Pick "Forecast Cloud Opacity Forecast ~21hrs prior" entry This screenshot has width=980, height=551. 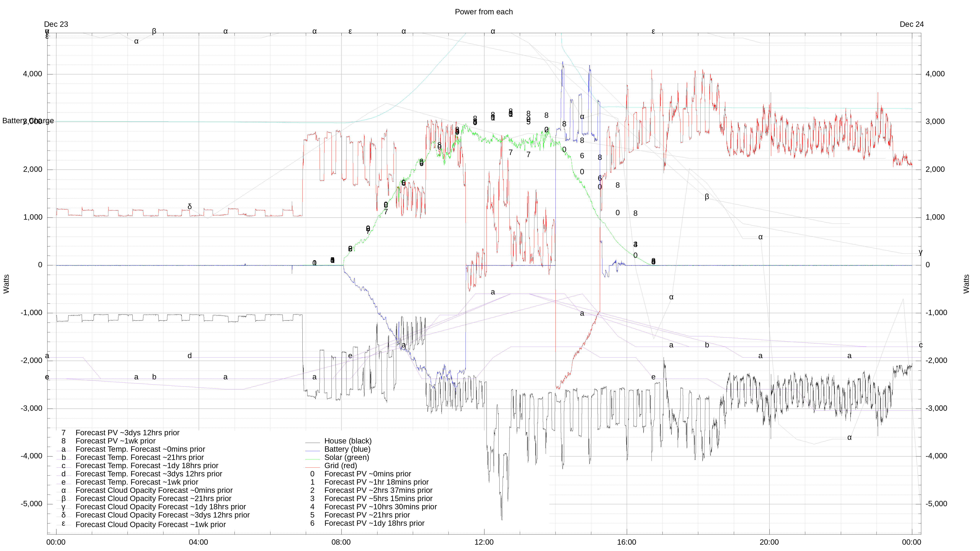[x=153, y=499]
